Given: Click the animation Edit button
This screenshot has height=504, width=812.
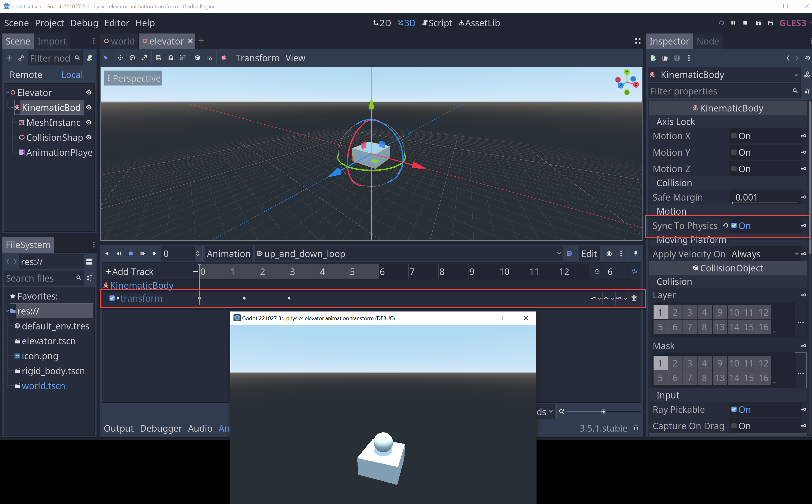Looking at the screenshot, I should pyautogui.click(x=589, y=254).
